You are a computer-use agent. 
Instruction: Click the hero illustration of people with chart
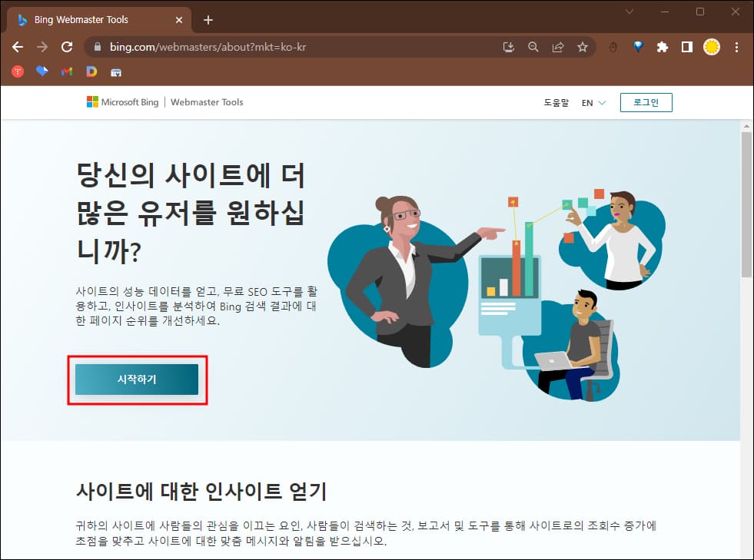[x=497, y=297]
